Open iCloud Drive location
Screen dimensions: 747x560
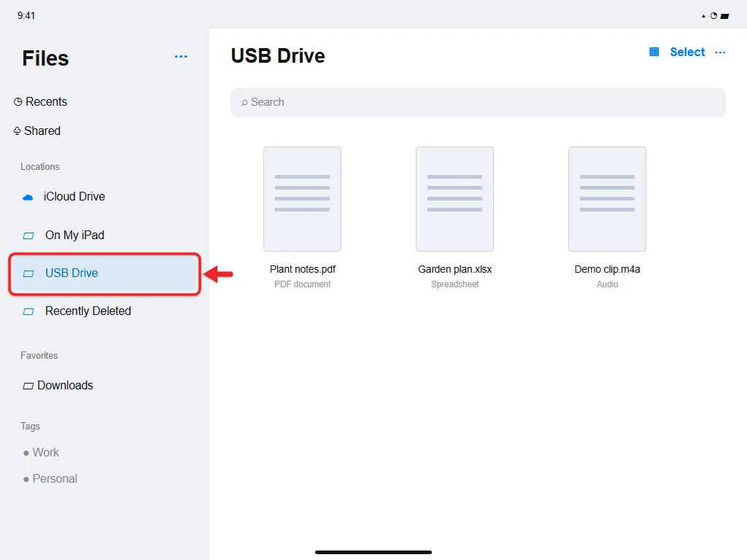pyautogui.click(x=74, y=197)
